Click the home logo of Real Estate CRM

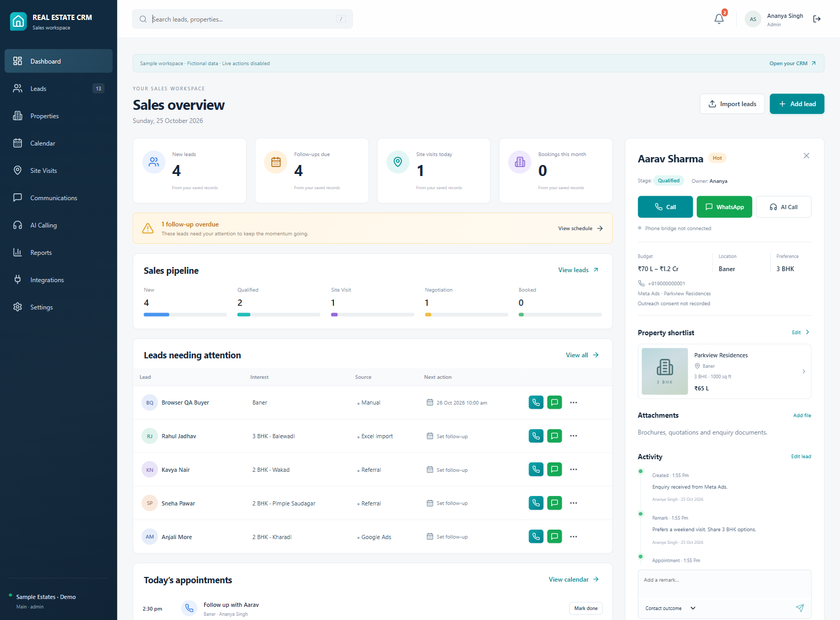point(18,22)
